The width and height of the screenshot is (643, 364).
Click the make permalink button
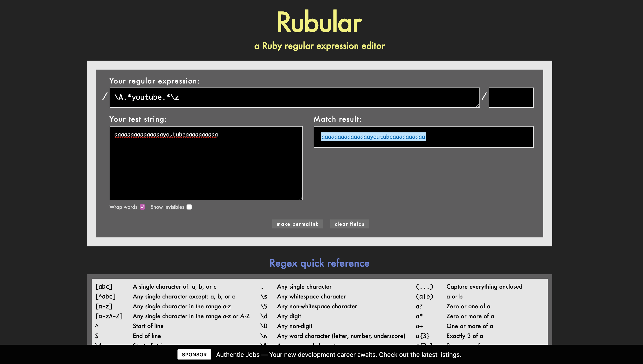(298, 224)
